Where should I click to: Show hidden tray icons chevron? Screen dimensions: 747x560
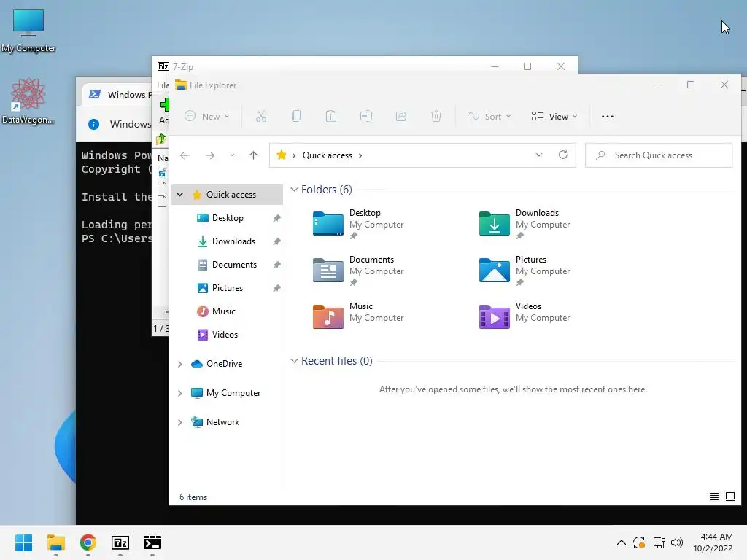coord(622,542)
